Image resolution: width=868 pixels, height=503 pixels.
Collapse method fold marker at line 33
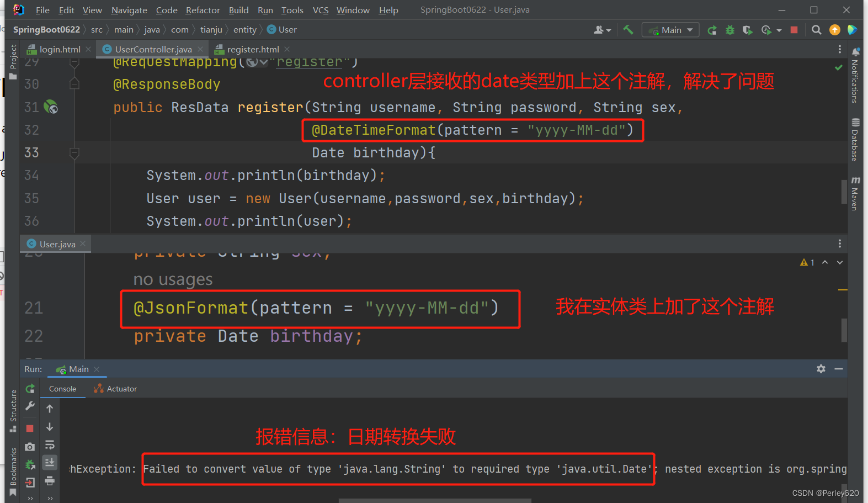tap(74, 152)
